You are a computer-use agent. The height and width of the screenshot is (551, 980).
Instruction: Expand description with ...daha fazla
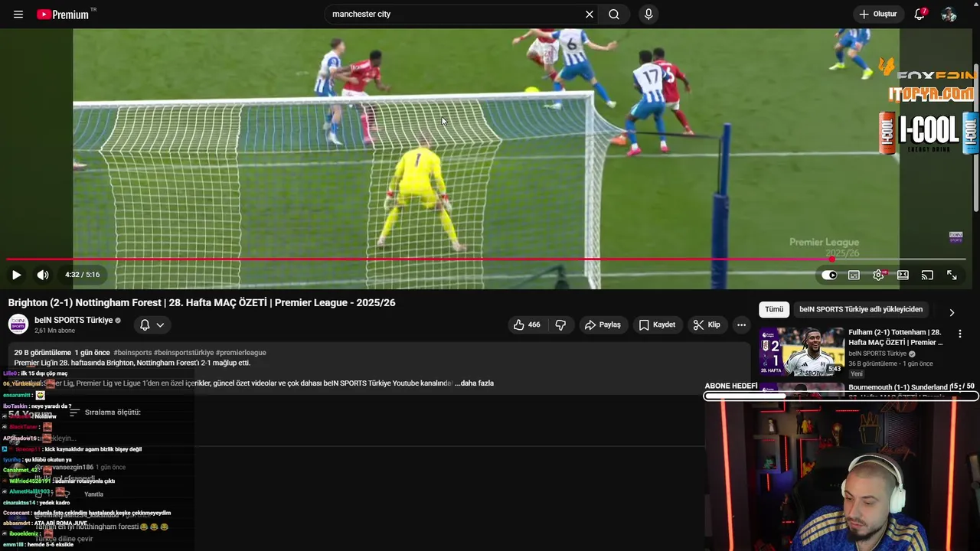coord(474,383)
